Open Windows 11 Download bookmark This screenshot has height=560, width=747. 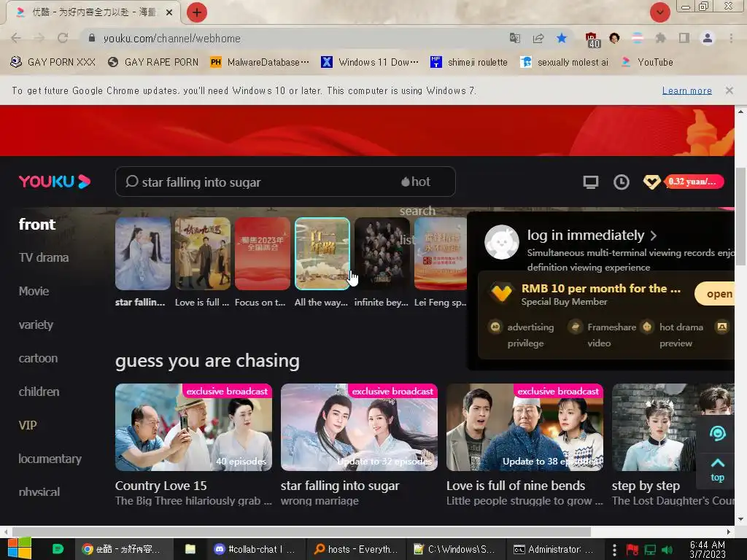pos(370,62)
